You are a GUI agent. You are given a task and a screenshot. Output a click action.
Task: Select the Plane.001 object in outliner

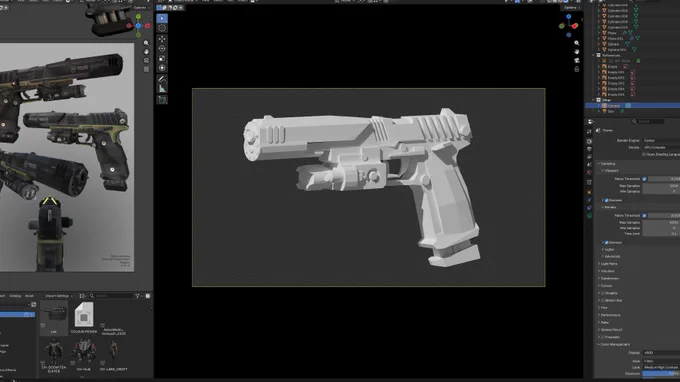tap(615, 39)
